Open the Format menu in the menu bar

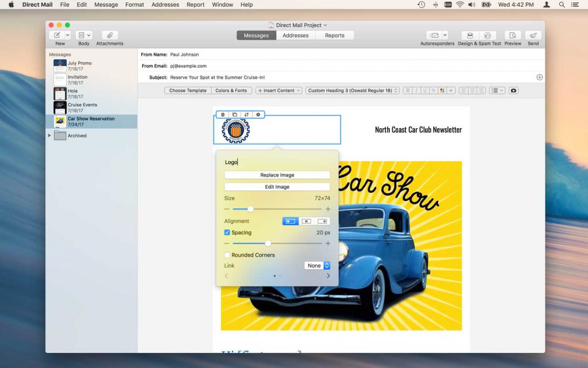click(x=134, y=5)
